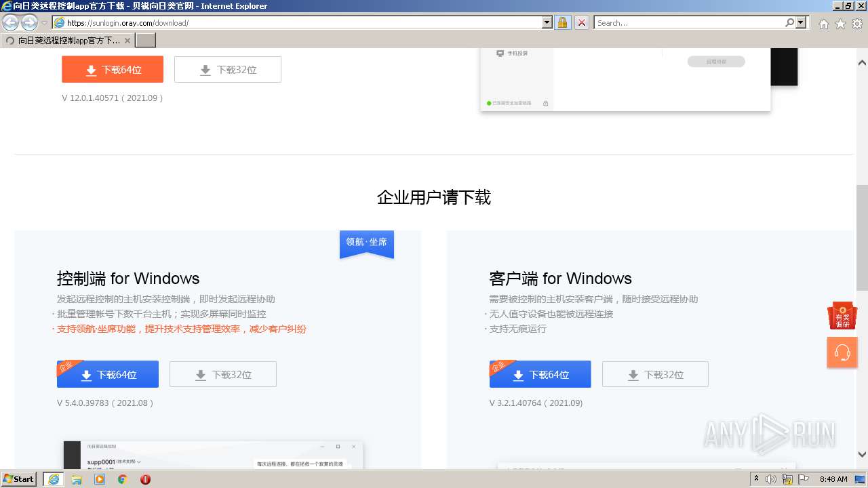
Task: Click top orange 下载64位 button
Action: (x=113, y=69)
